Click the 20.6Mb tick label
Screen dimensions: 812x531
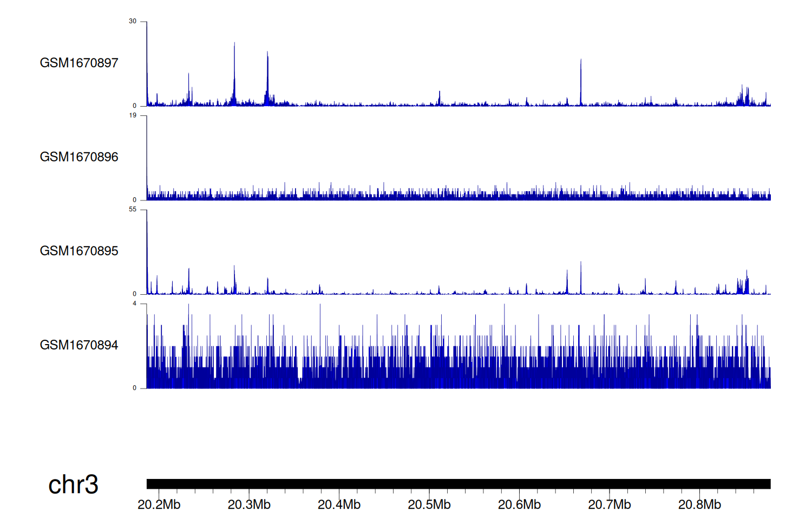519,505
